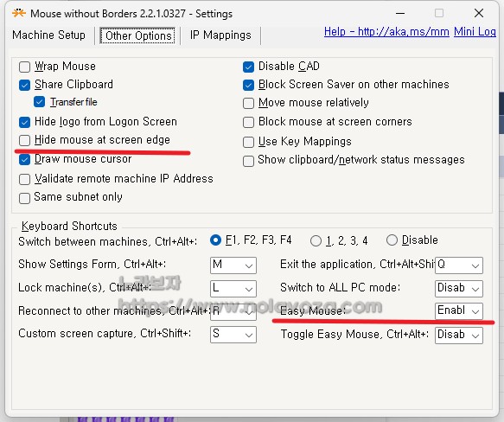Open the Exit the application key dropdown
The image size is (504, 422).
(459, 265)
